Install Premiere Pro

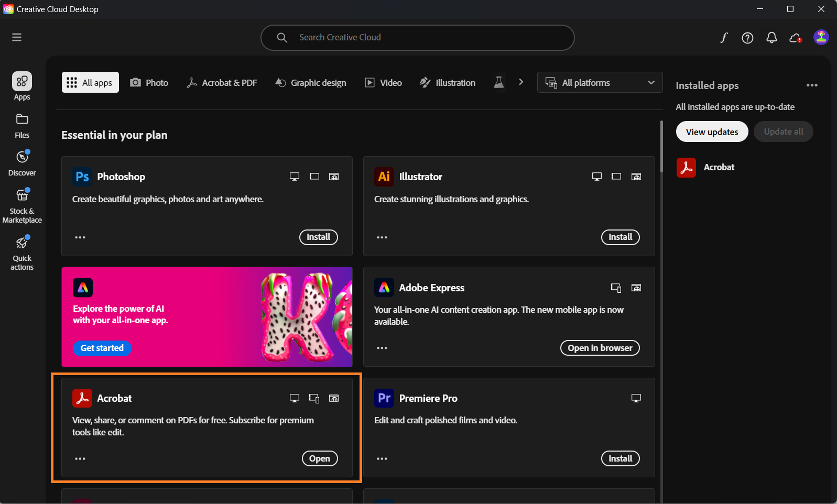point(621,458)
